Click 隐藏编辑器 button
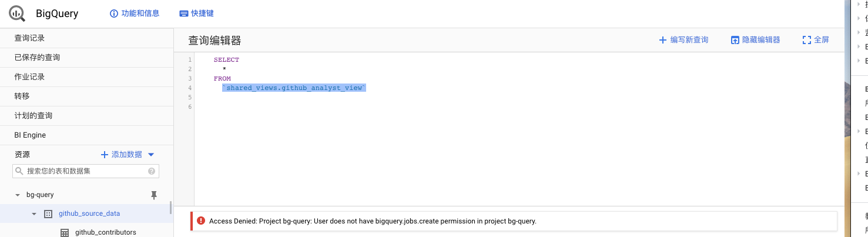The height and width of the screenshot is (237, 868). coord(756,40)
